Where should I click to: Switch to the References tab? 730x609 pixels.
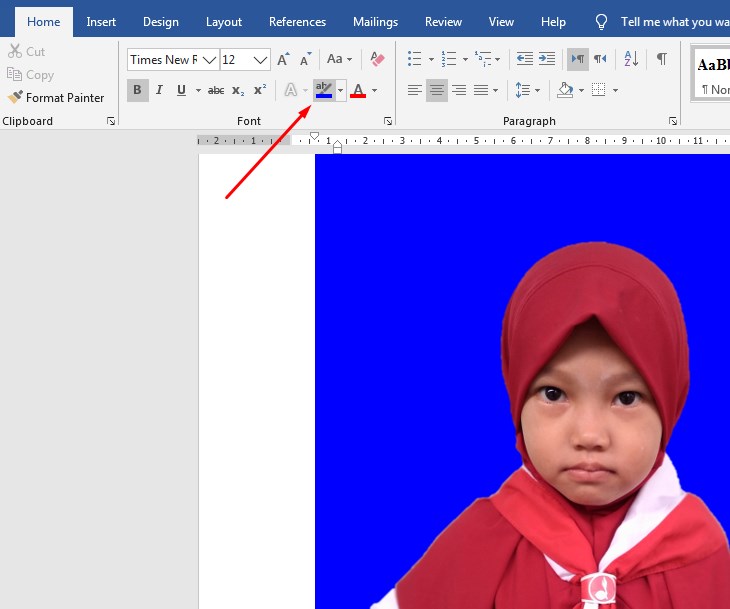tap(297, 22)
